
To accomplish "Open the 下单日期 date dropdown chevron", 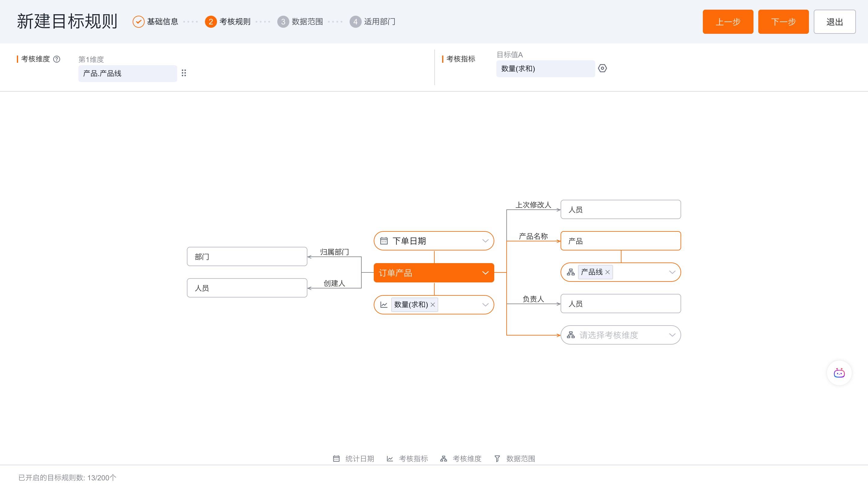I will click(485, 241).
